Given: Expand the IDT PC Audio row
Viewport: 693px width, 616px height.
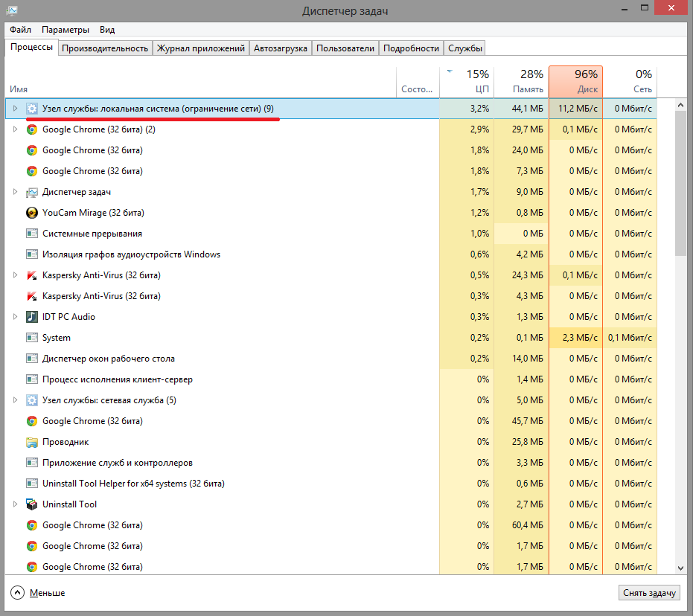Looking at the screenshot, I should [x=15, y=317].
